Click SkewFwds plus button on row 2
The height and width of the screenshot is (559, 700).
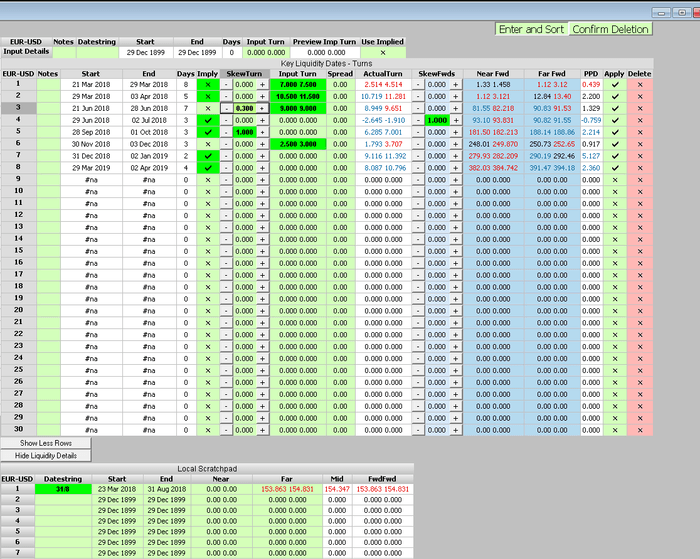pyautogui.click(x=456, y=96)
